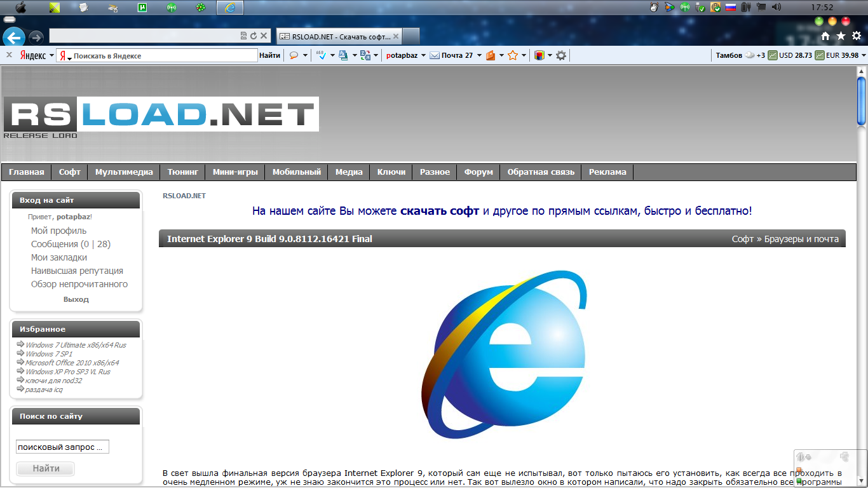Switch to Internet Explorer taskbar button
Screen dimensions: 868x488
point(230,8)
